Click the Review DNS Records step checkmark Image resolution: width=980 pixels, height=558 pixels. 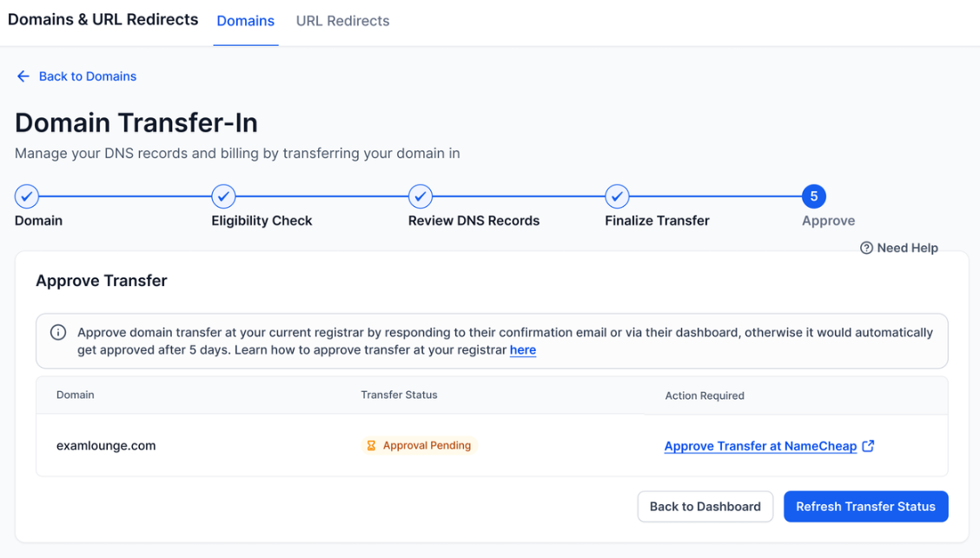pos(420,196)
